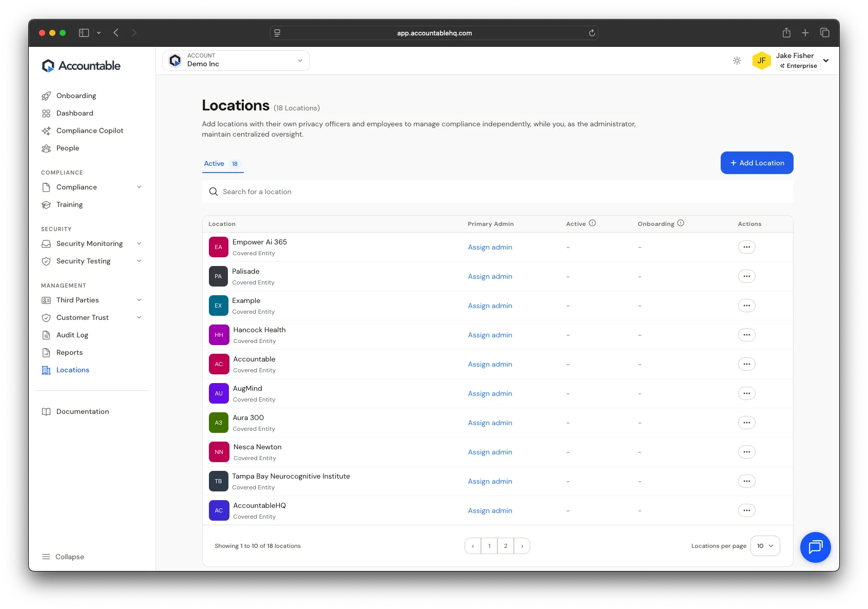
Task: Open Dashboard from the sidebar
Action: [74, 113]
